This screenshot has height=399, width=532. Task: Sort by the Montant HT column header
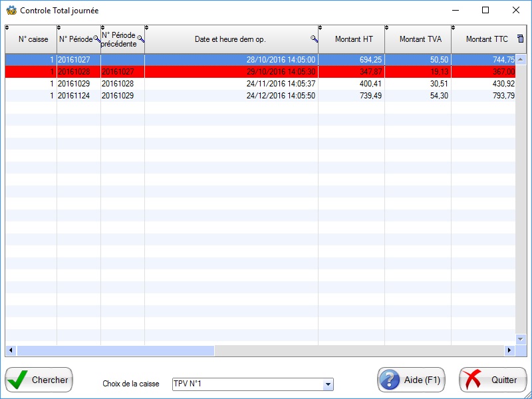pos(353,39)
